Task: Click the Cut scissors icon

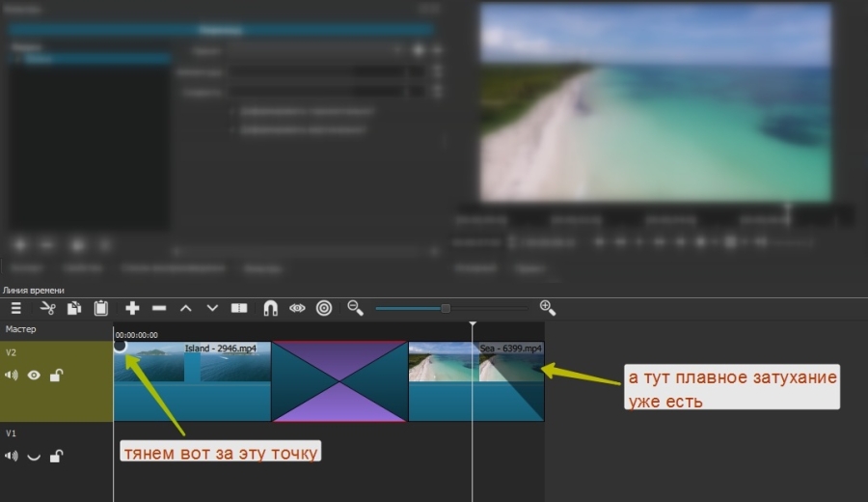Action: tap(47, 308)
